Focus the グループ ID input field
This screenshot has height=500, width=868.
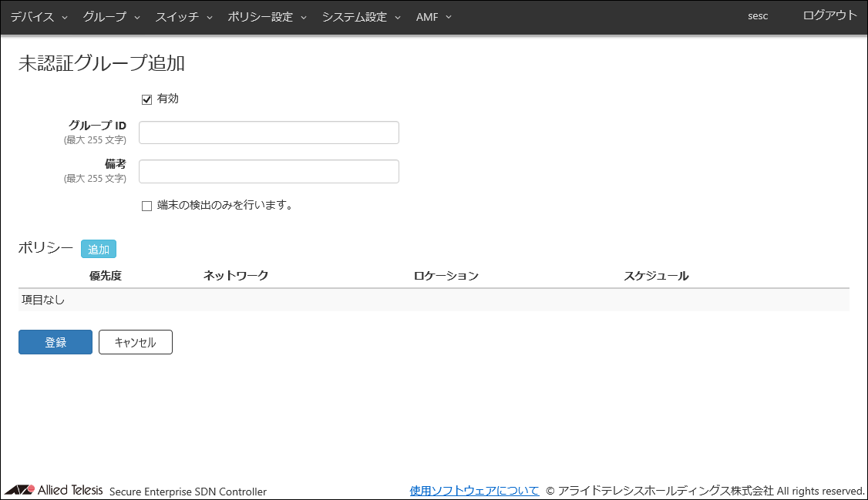pos(269,133)
